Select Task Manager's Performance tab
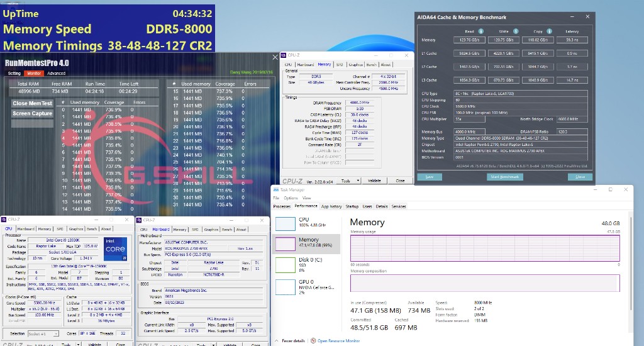644x346 pixels. pos(306,206)
